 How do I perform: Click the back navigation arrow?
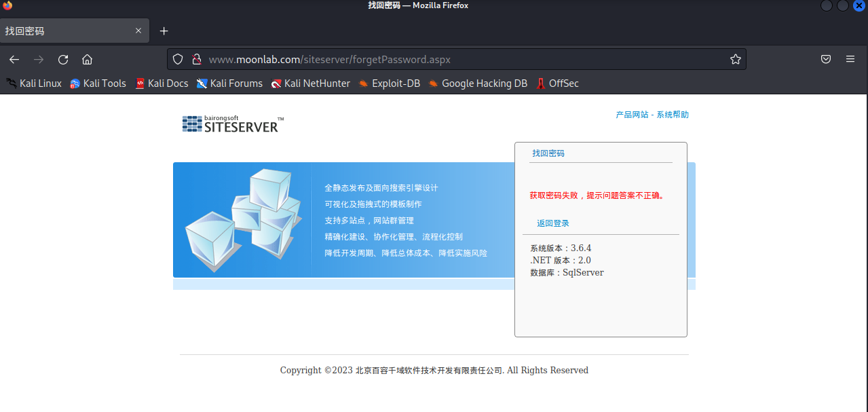[x=14, y=59]
